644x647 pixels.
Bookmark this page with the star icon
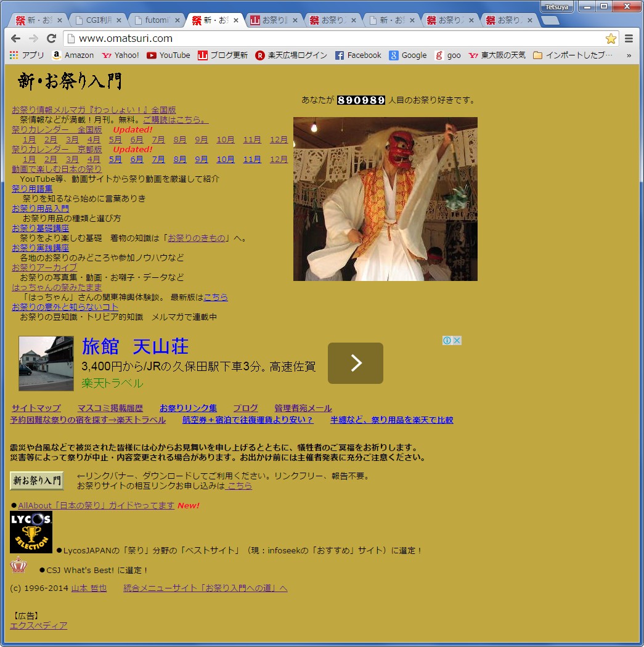(x=611, y=38)
